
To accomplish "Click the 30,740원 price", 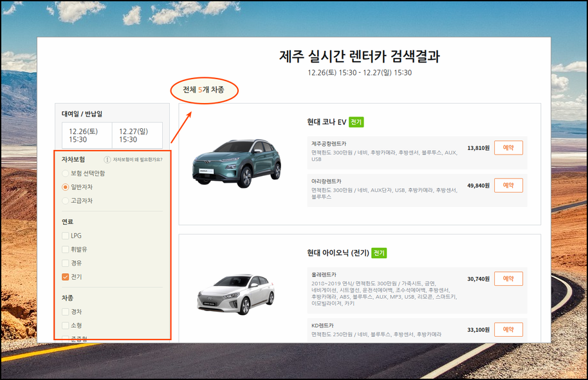I will coord(478,279).
